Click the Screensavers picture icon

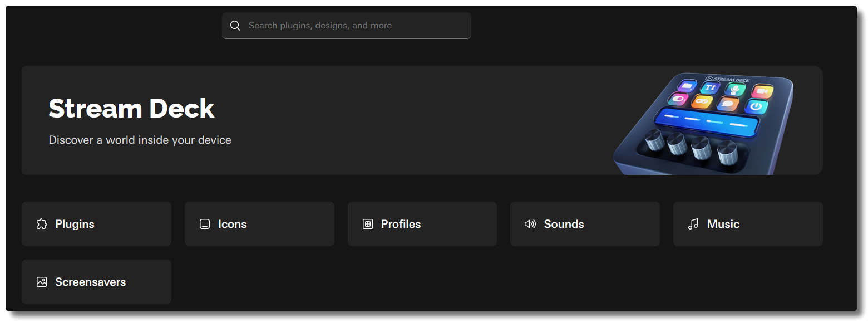click(x=41, y=282)
